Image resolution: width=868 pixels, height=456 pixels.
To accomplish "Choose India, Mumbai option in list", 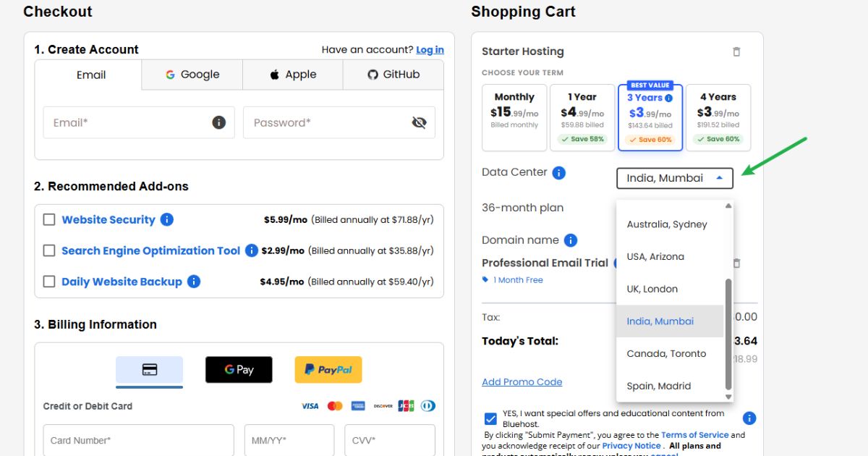I will click(670, 321).
